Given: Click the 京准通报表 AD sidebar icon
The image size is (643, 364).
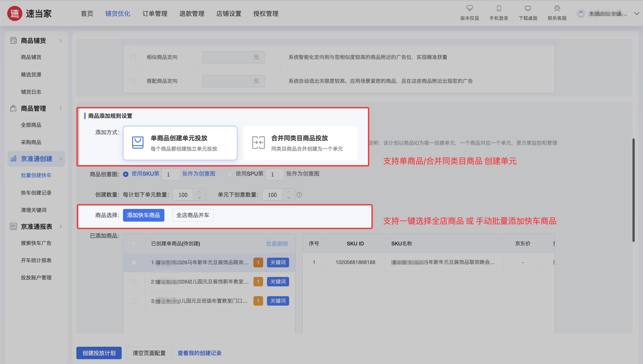Looking at the screenshot, I should click(13, 226).
